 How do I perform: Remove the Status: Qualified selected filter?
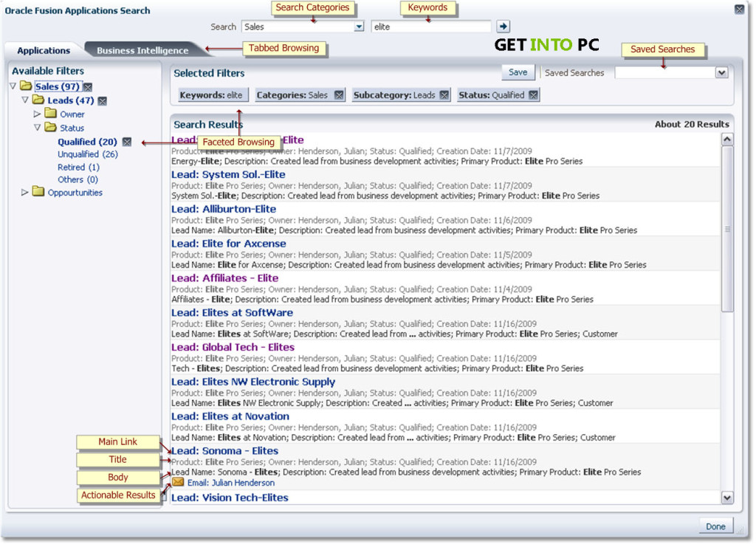click(x=533, y=95)
